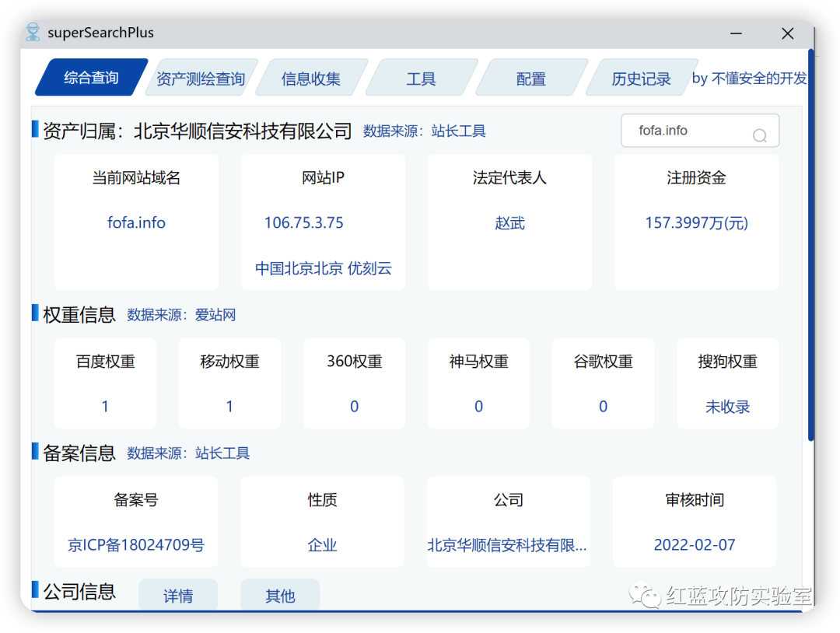Select the 工具 tab
The height and width of the screenshot is (633, 840).
421,79
